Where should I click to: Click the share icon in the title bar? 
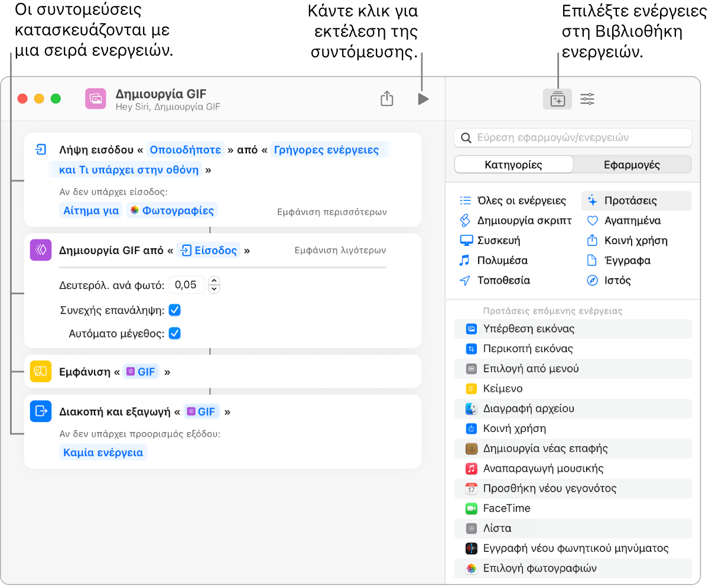pyautogui.click(x=387, y=99)
